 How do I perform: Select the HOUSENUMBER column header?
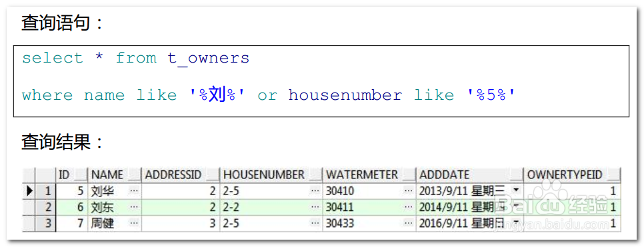(x=271, y=175)
